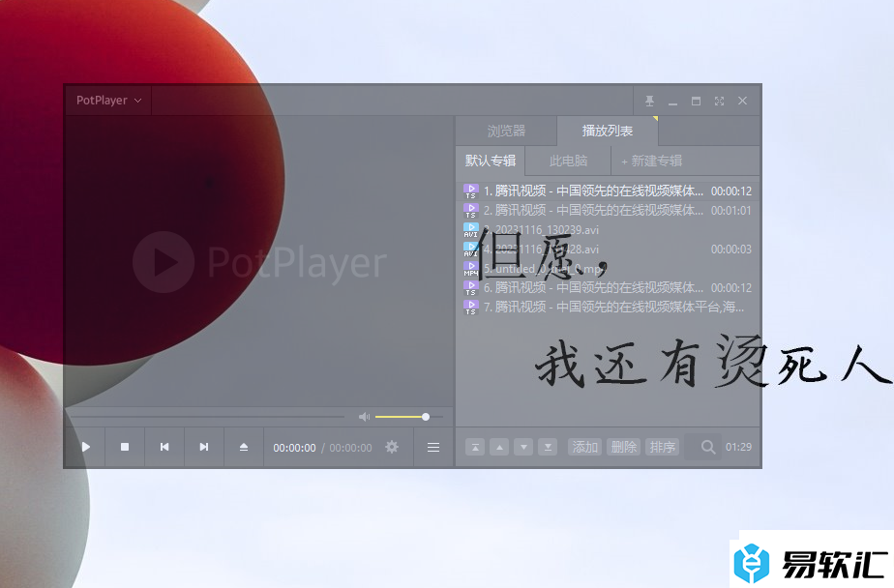Move selected item to bottom of playlist
The height and width of the screenshot is (588, 894).
(548, 447)
